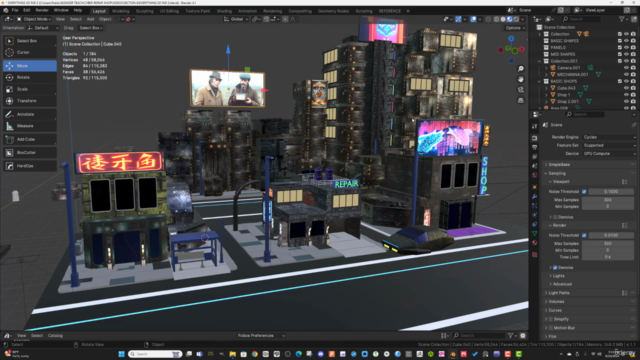Click the pan view hand icon

521,79
